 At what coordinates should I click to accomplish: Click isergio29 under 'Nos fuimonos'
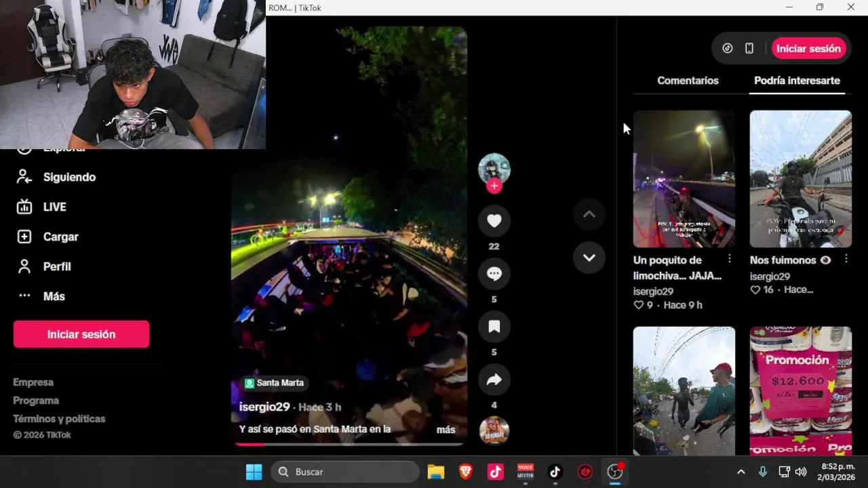(770, 277)
